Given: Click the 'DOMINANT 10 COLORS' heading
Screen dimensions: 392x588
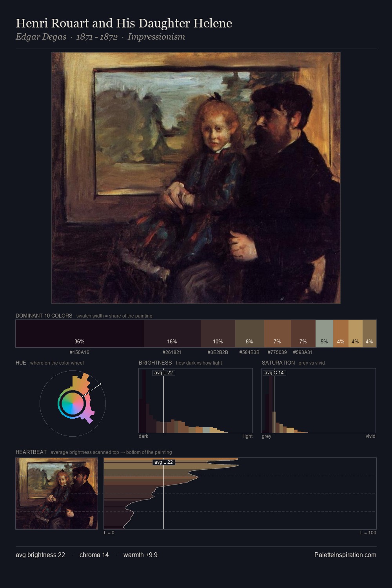Looking at the screenshot, I should (44, 316).
